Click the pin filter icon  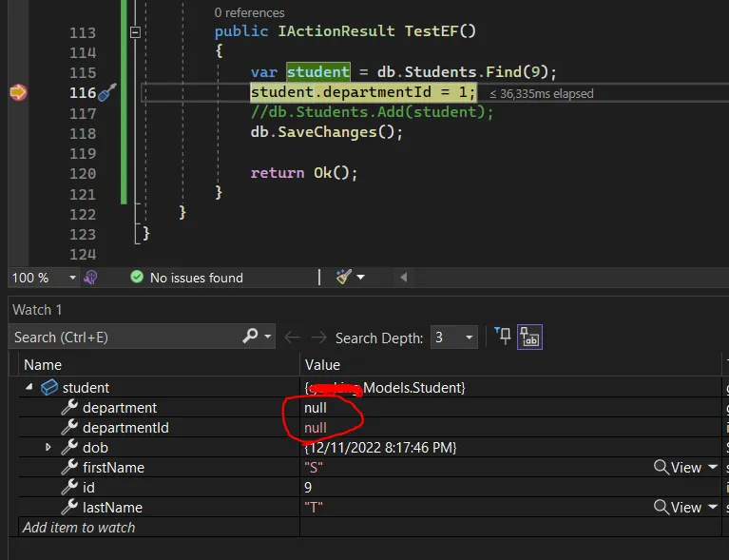[503, 336]
